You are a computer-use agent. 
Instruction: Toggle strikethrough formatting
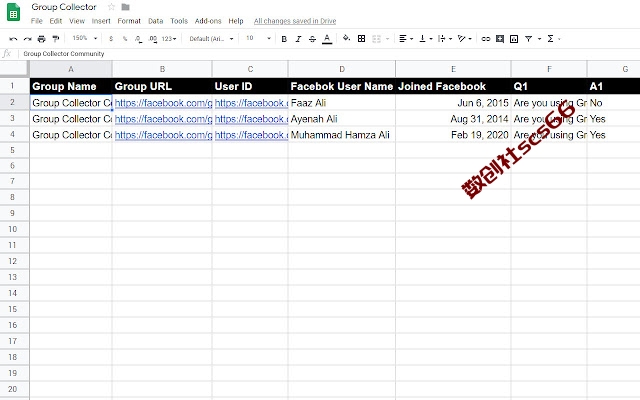pos(312,39)
